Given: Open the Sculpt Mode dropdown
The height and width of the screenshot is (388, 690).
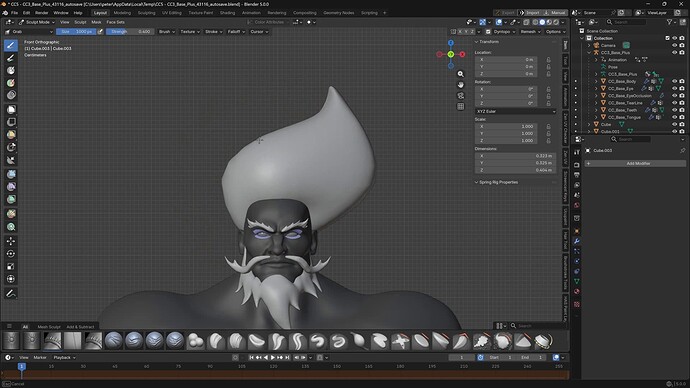Looking at the screenshot, I should [x=37, y=22].
